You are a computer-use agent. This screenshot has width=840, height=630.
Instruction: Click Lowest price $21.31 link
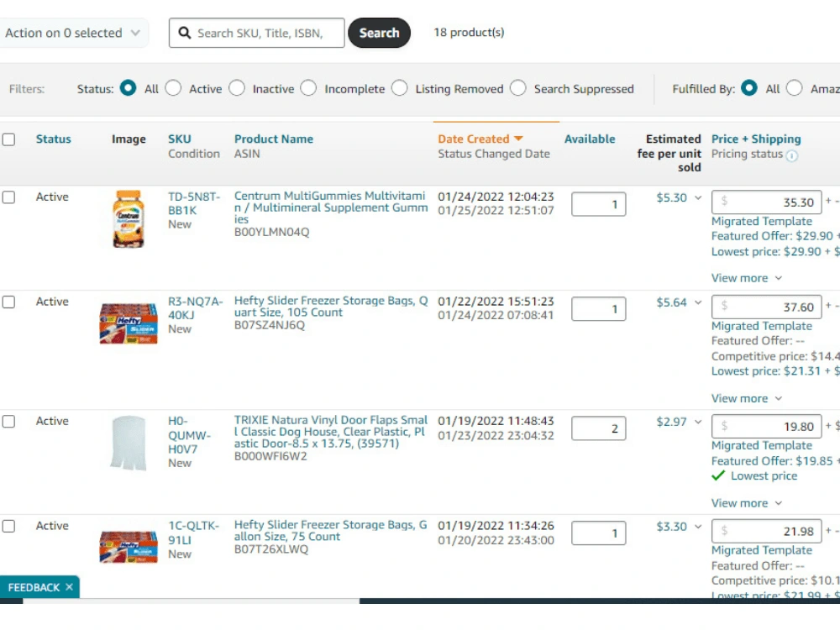click(x=775, y=370)
